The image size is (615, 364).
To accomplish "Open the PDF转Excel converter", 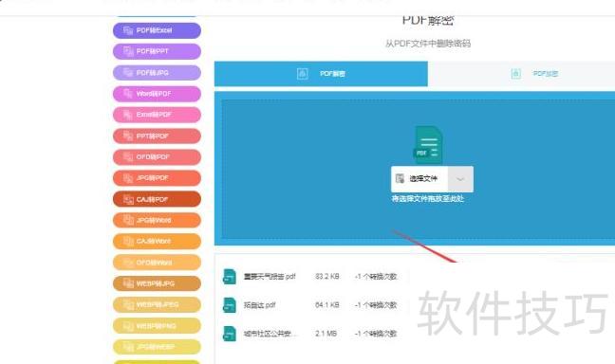I will (x=157, y=30).
